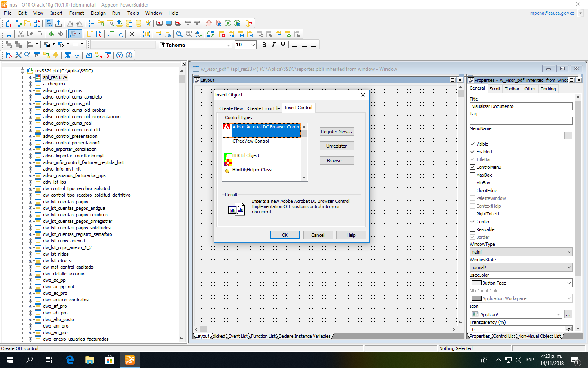This screenshot has width=588, height=368.
Task: Click OK in Insert Object dialog
Action: tap(285, 235)
